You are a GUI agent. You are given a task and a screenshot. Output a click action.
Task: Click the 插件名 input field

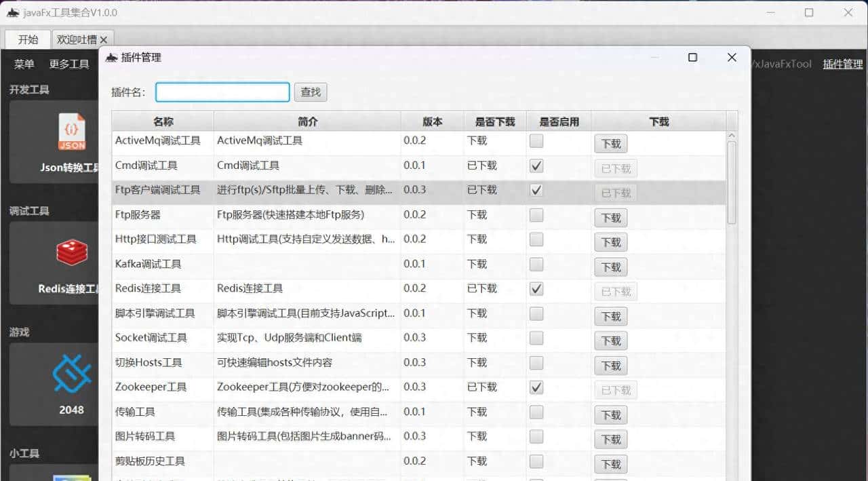222,92
